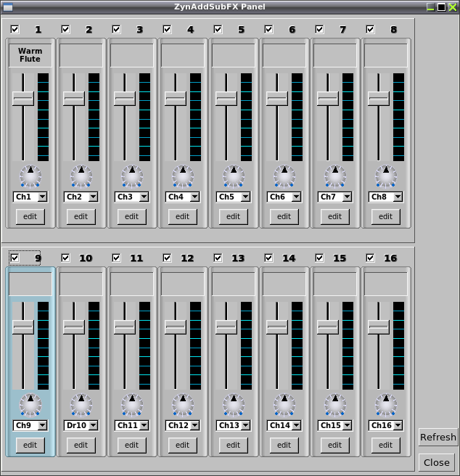Image resolution: width=460 pixels, height=476 pixels.
Task: Open window menu icon in title bar
Action: (x=8, y=7)
